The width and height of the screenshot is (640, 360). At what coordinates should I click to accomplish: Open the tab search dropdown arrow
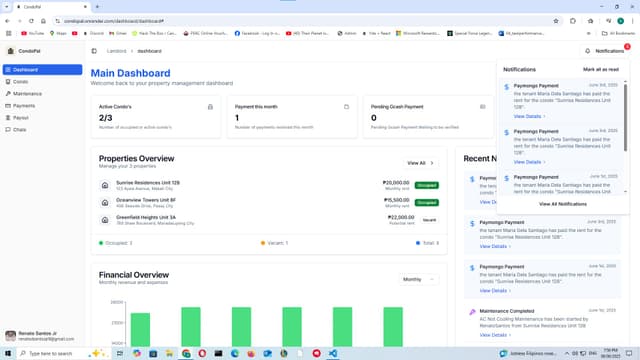[x=6, y=7]
